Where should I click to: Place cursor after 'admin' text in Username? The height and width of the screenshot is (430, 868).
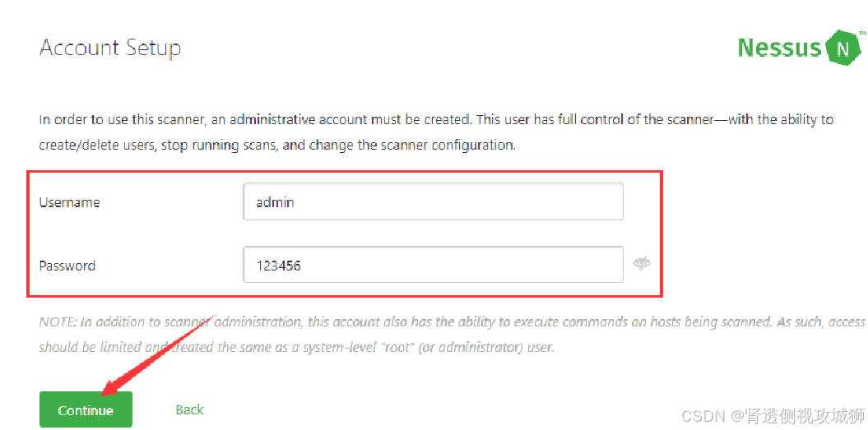click(x=295, y=202)
